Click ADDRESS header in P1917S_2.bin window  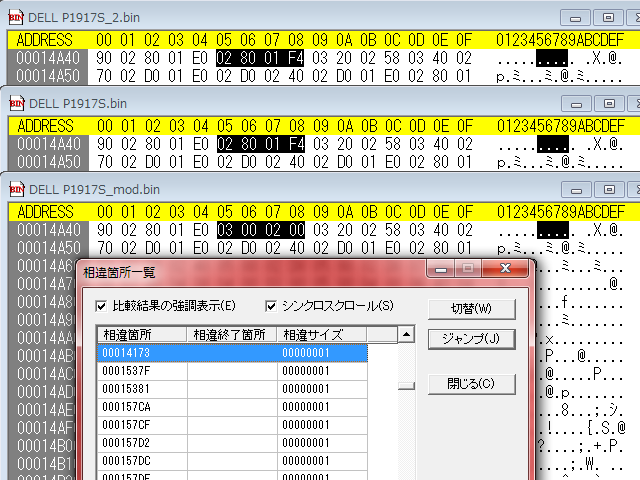44,40
